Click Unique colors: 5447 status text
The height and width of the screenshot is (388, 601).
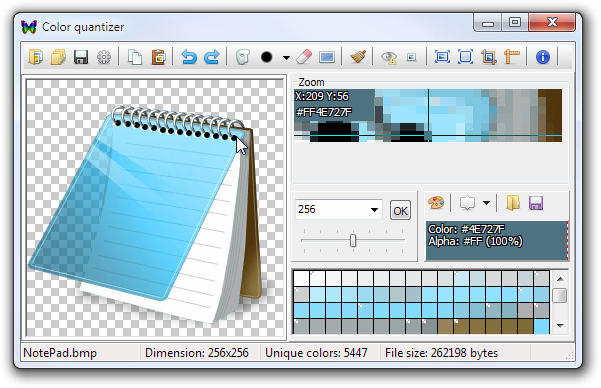tap(316, 352)
